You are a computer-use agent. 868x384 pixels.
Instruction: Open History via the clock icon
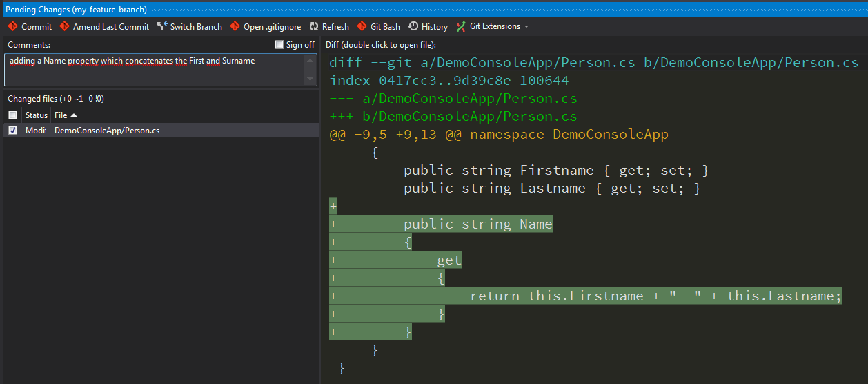click(x=413, y=26)
